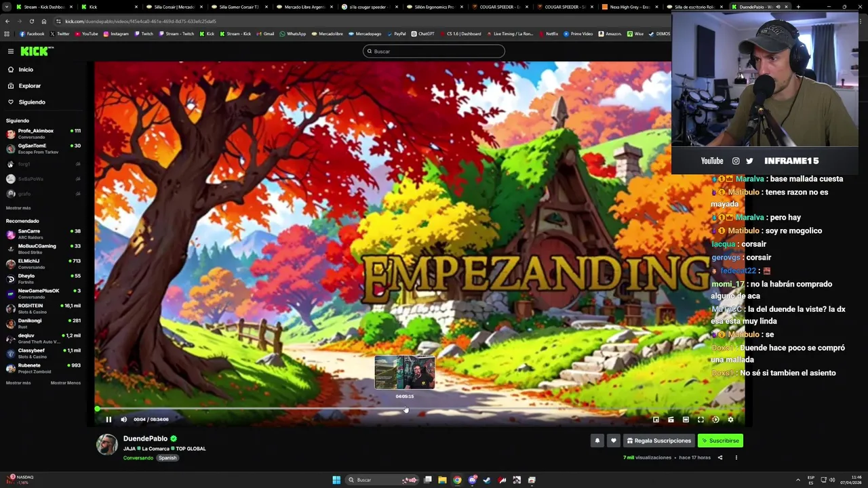868x488 pixels.
Task: Click the Spanish language tag
Action: 167,458
